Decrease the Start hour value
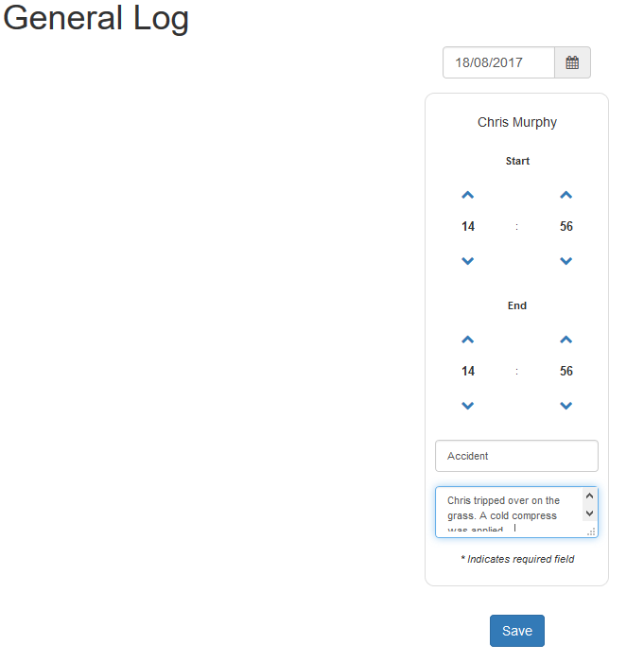The image size is (644, 662). (467, 261)
